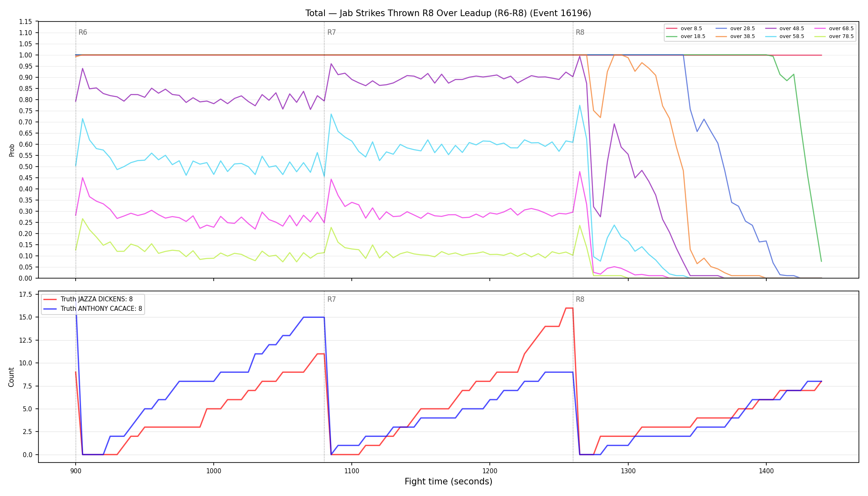Click the R7 round marker in top chart

click(x=331, y=32)
